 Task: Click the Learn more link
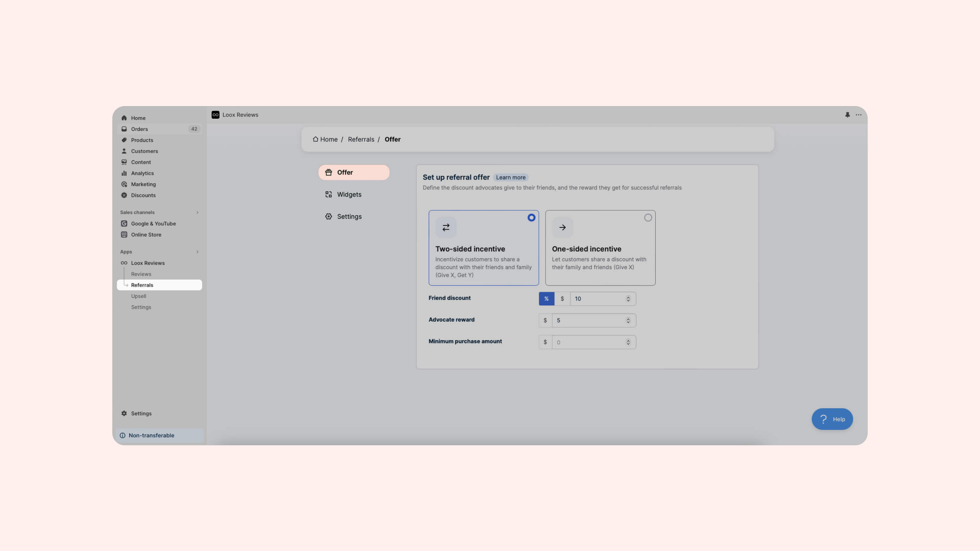click(510, 178)
